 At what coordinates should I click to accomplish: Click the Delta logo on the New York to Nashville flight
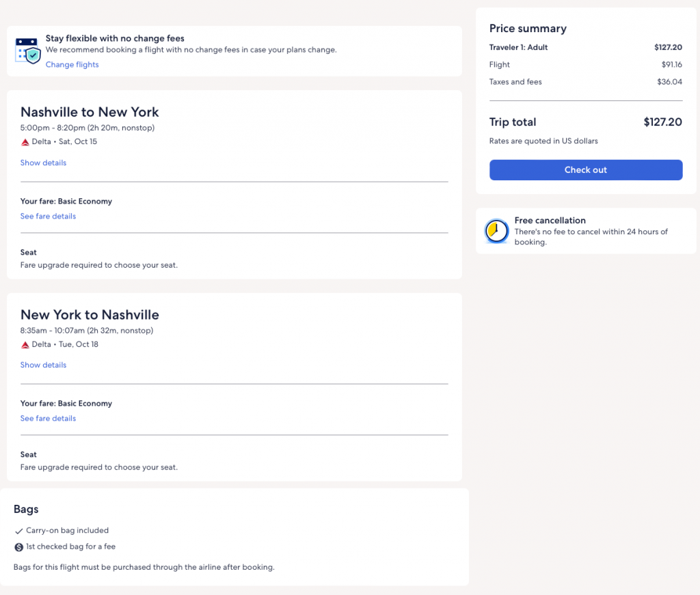pos(25,345)
